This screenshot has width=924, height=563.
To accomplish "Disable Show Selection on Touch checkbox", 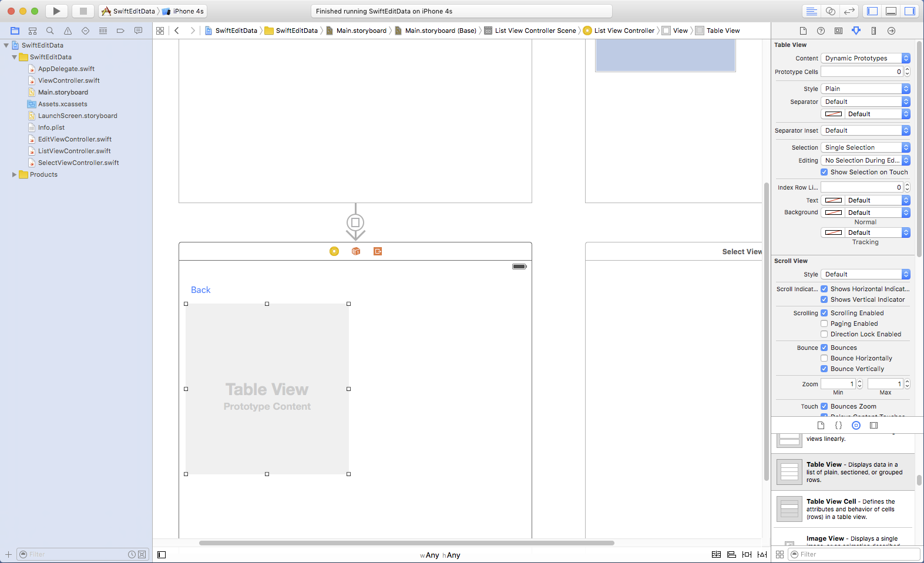I will point(824,172).
